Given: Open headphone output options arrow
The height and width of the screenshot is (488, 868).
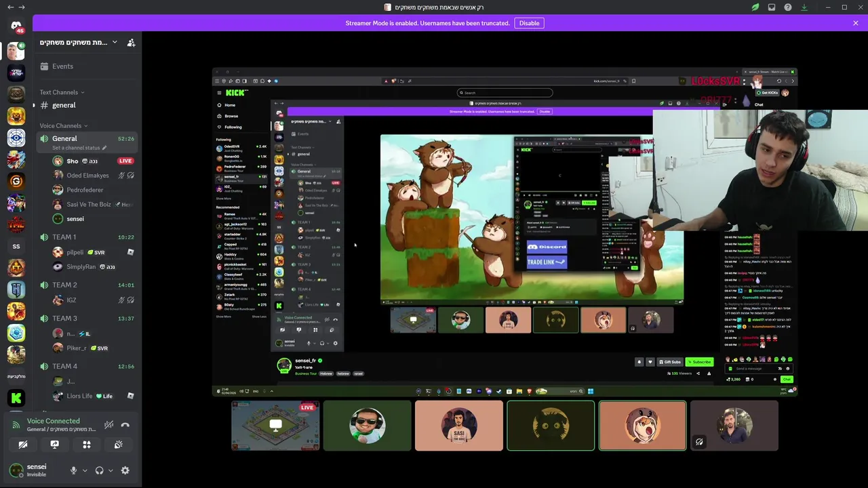Looking at the screenshot, I should (111, 470).
